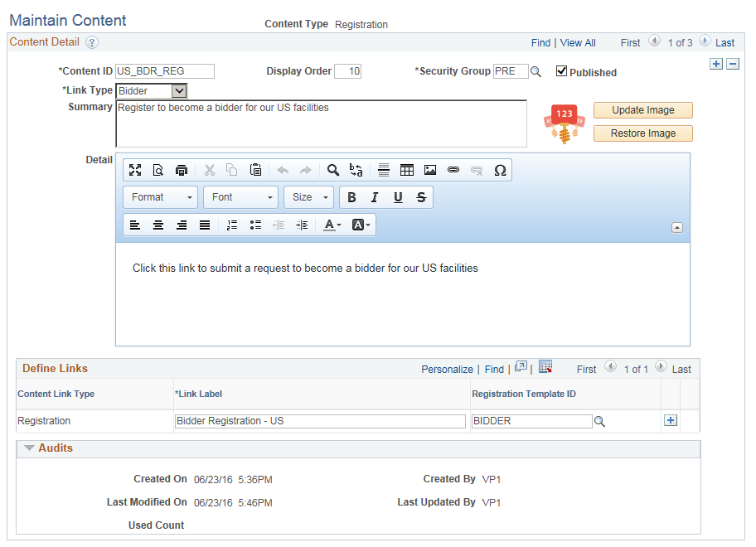Open the Text Color picker in the editor
This screenshot has width=756, height=547.
(x=329, y=225)
